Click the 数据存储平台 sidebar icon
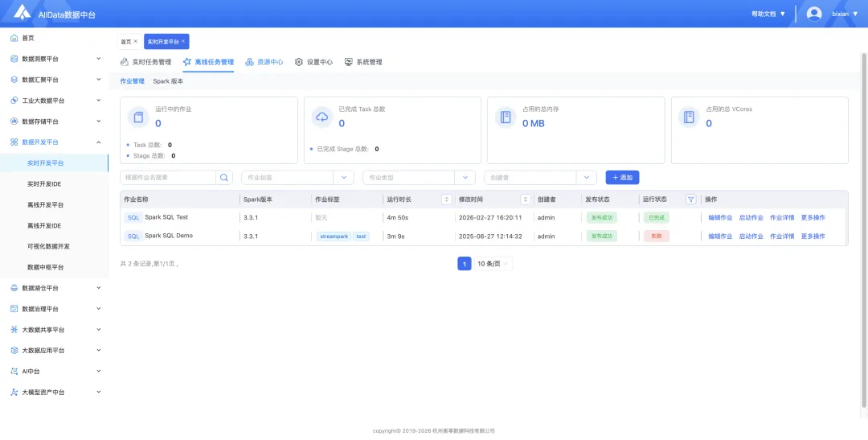 click(14, 121)
